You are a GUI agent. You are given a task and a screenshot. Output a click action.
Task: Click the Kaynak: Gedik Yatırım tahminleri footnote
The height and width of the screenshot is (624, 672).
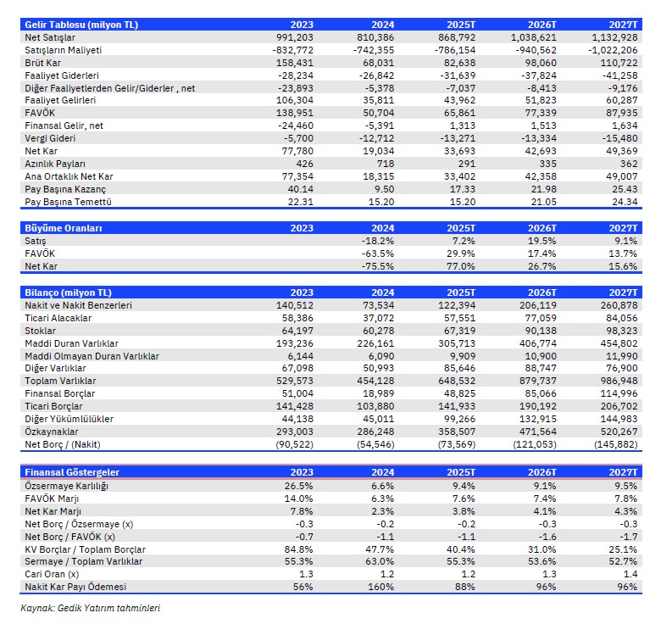[90, 608]
